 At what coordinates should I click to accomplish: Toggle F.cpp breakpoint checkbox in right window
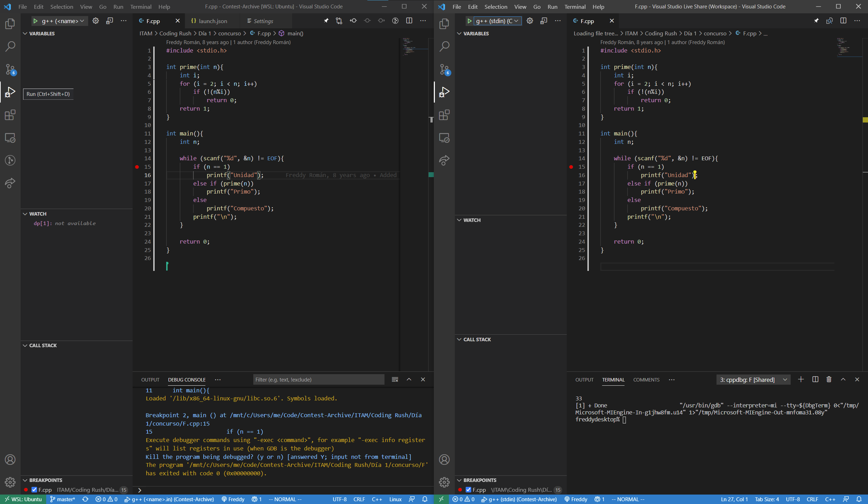pos(468,490)
